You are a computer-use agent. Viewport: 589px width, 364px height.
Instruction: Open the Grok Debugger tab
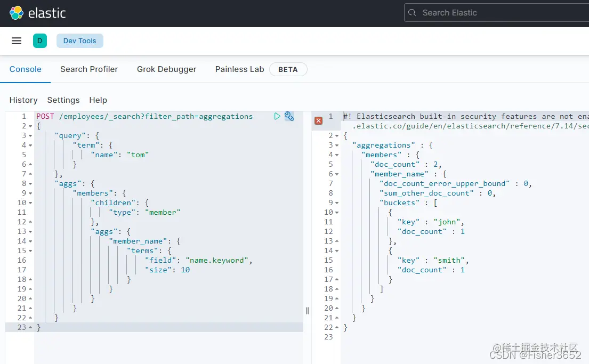click(x=166, y=69)
